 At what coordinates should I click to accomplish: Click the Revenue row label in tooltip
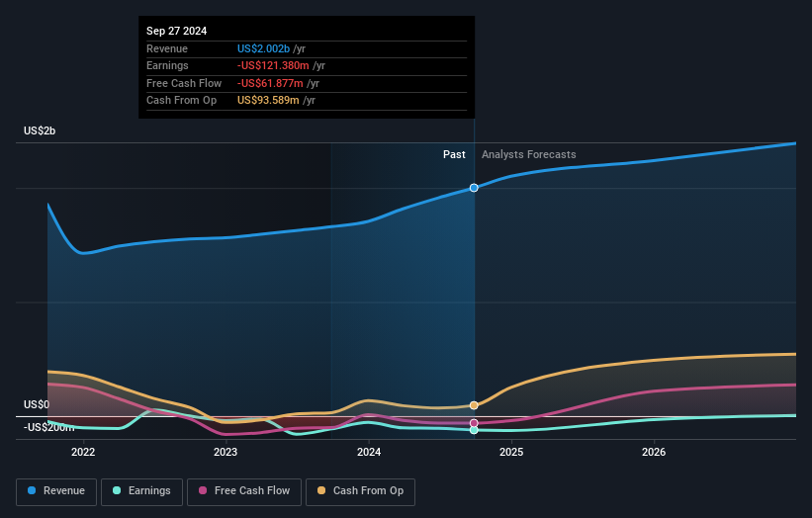[x=167, y=48]
